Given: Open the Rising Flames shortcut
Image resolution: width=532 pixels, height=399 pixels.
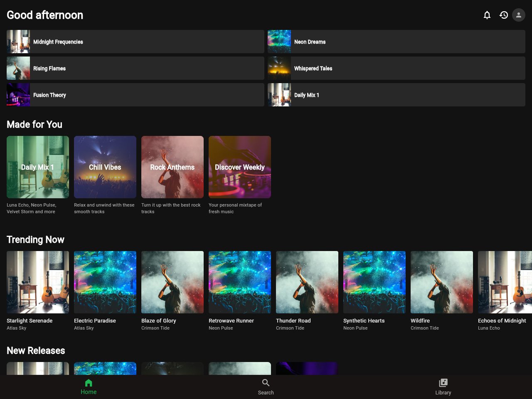Looking at the screenshot, I should click(135, 68).
